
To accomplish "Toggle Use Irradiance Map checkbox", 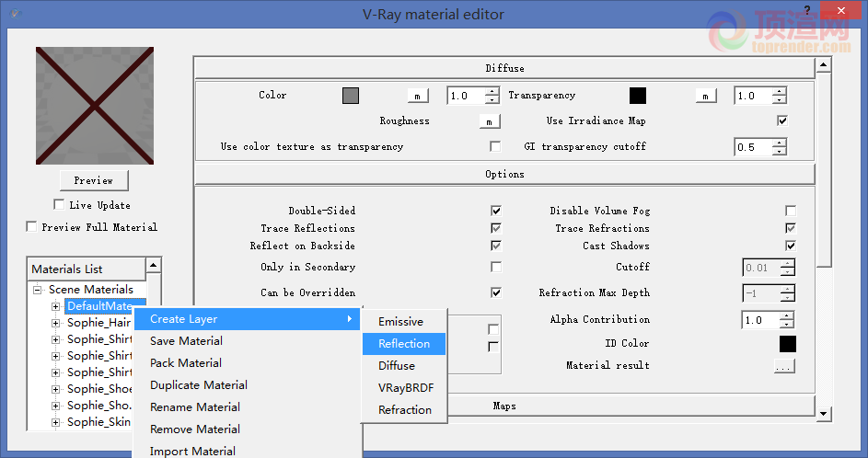I will 782,120.
